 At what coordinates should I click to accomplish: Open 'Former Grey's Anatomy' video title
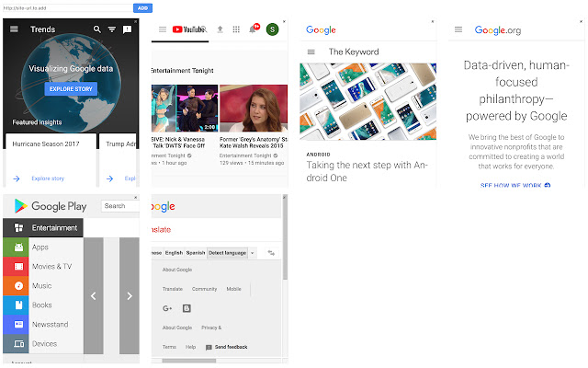pos(254,143)
